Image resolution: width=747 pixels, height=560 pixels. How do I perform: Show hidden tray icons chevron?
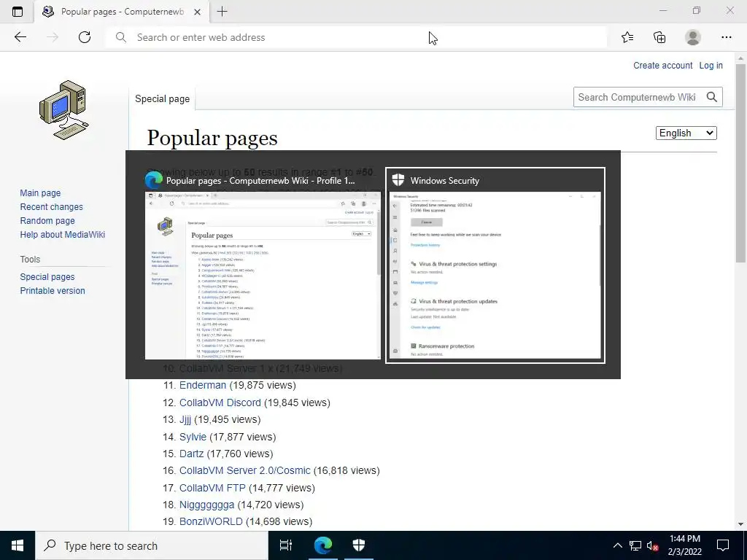click(617, 545)
